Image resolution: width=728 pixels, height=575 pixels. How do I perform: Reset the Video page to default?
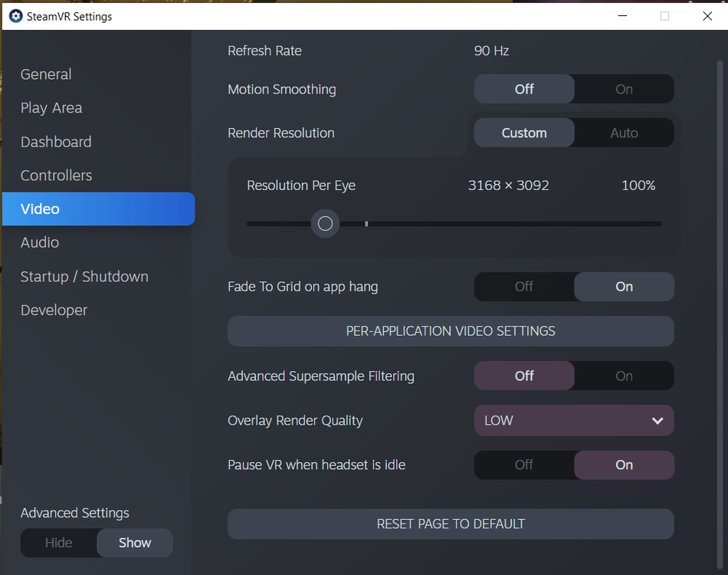pos(451,524)
